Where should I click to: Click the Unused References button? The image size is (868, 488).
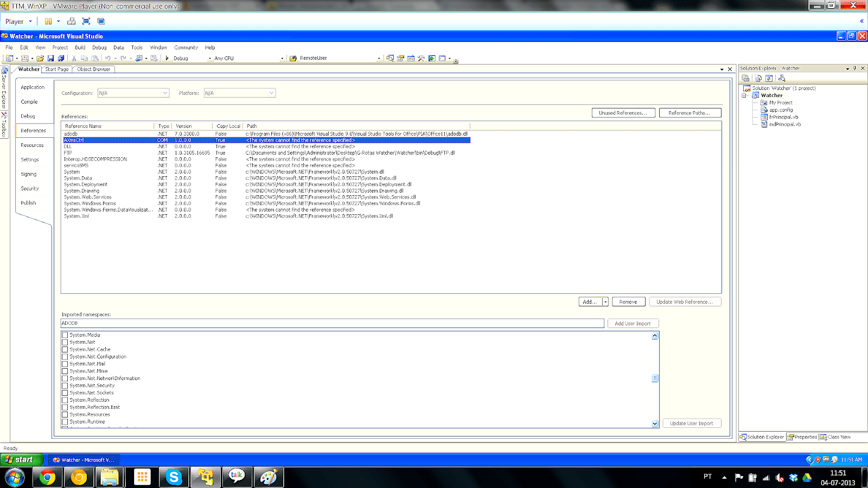coord(623,113)
